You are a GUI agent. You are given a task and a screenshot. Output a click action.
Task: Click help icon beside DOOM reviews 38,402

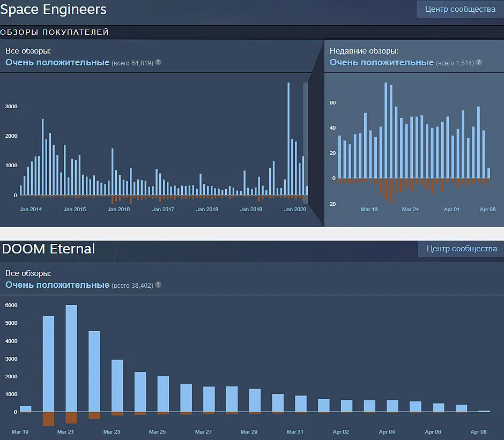point(158,285)
